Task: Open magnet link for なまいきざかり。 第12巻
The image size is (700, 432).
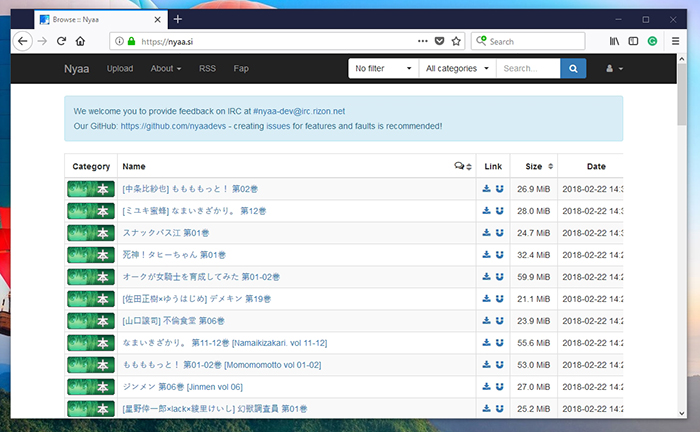Action: coord(500,211)
